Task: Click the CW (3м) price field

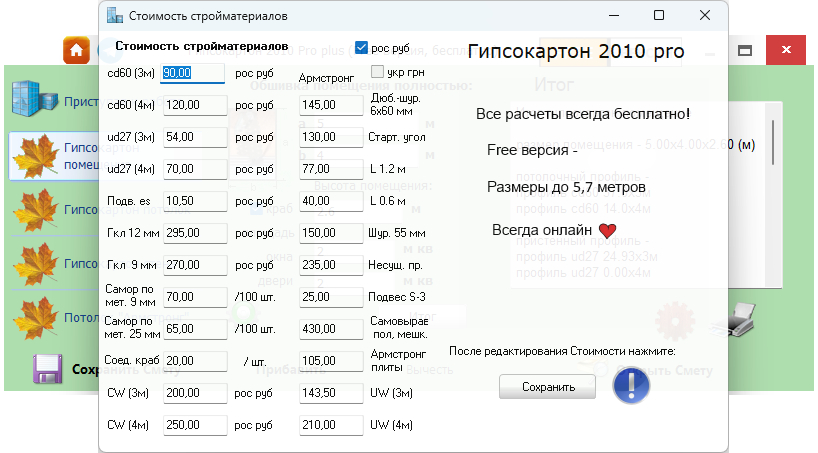Action: [x=195, y=393]
